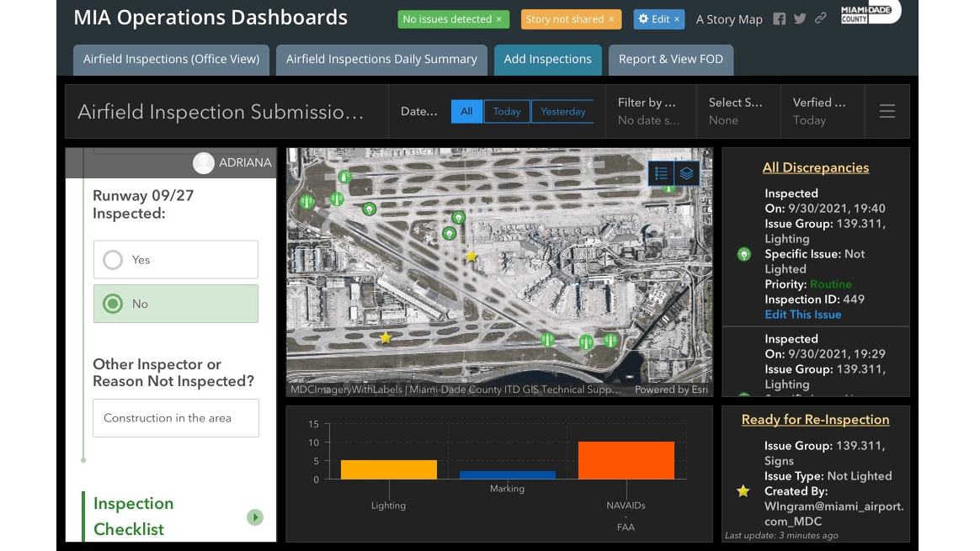The width and height of the screenshot is (980, 551).
Task: Click the Ready for Re-Inspection heading link
Action: click(x=815, y=420)
